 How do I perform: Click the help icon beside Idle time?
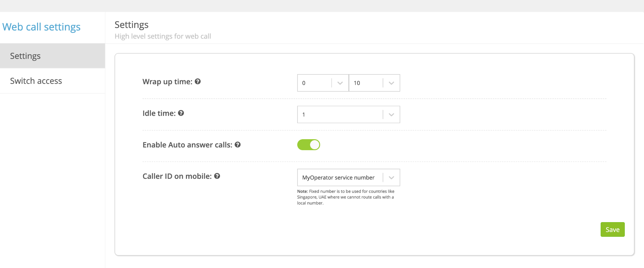click(181, 113)
